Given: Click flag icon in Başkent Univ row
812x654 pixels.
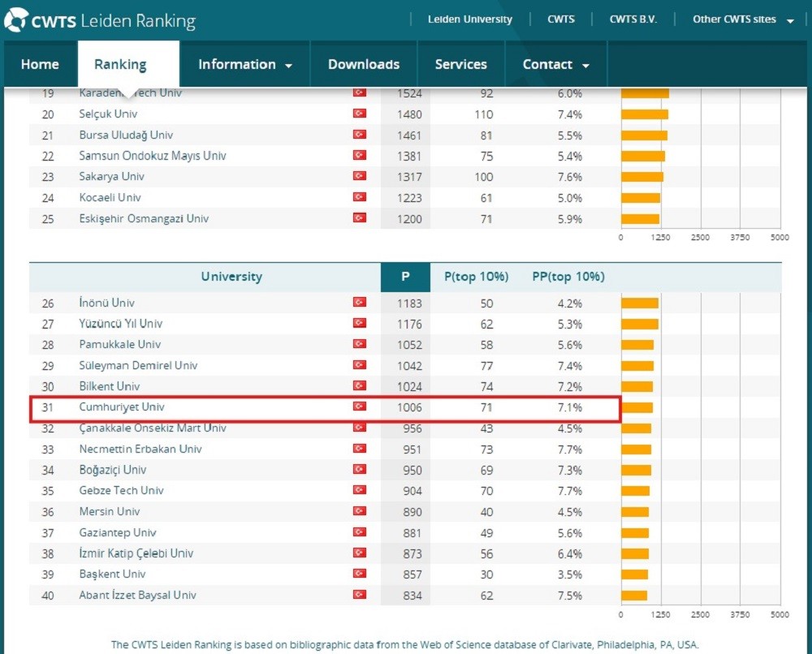Looking at the screenshot, I should click(359, 574).
